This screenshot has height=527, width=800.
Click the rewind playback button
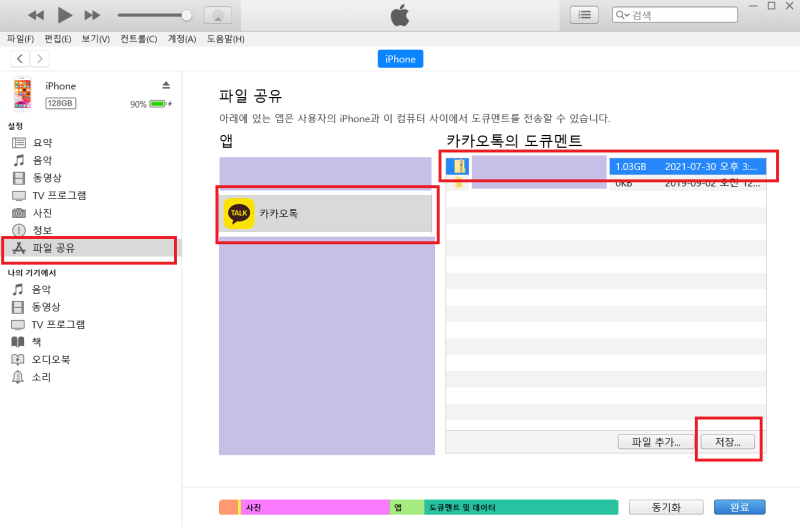(36, 15)
